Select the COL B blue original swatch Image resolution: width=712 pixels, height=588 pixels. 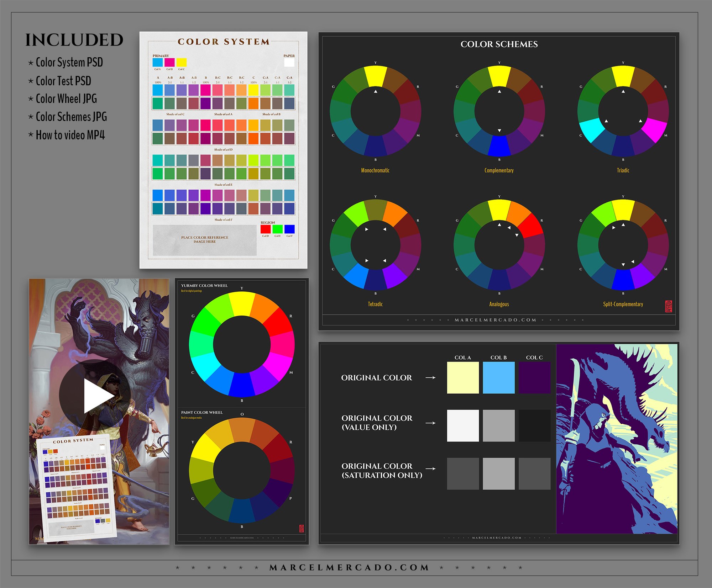click(x=498, y=377)
